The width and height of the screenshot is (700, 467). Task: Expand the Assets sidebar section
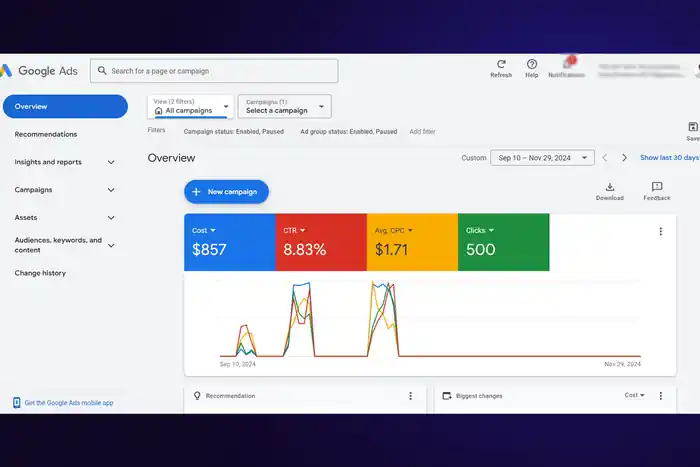click(111, 217)
